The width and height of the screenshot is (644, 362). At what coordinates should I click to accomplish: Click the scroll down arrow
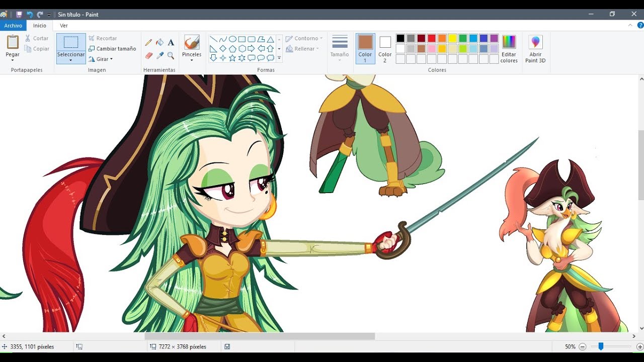click(x=641, y=328)
